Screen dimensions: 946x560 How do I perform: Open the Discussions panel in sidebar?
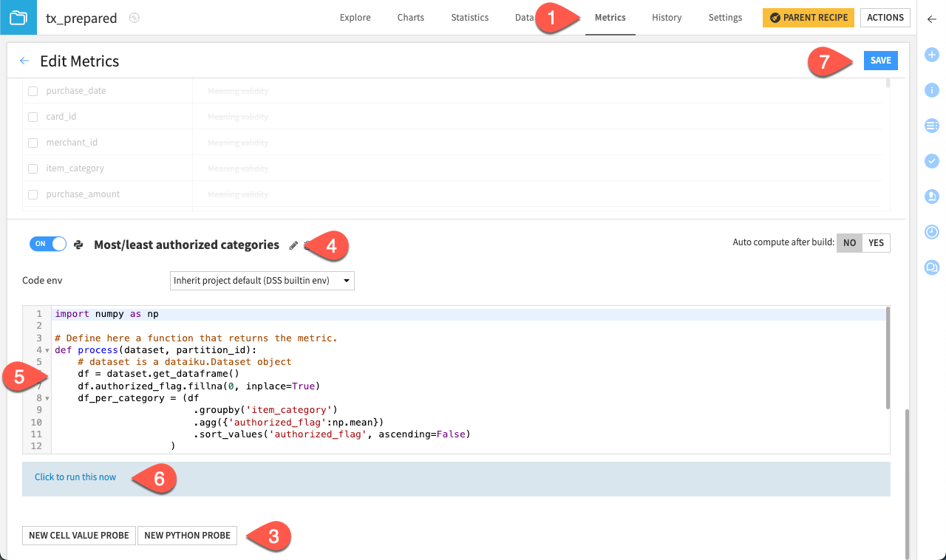932,267
